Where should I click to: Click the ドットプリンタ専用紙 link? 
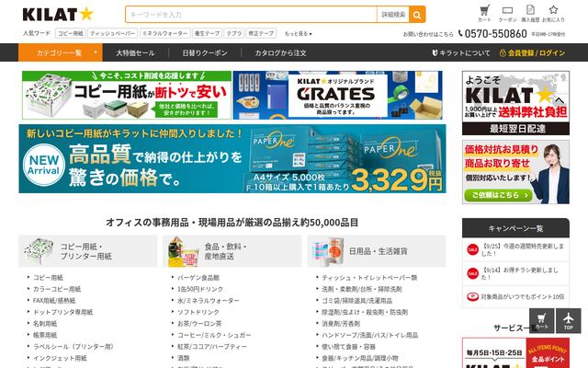pos(63,312)
